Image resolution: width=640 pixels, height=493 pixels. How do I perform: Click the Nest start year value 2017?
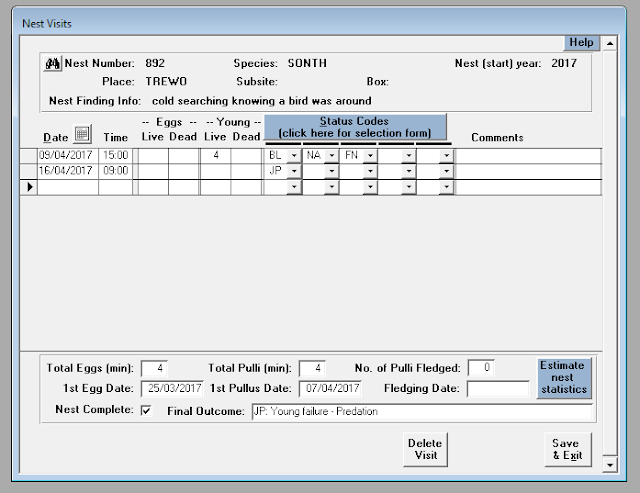point(564,63)
